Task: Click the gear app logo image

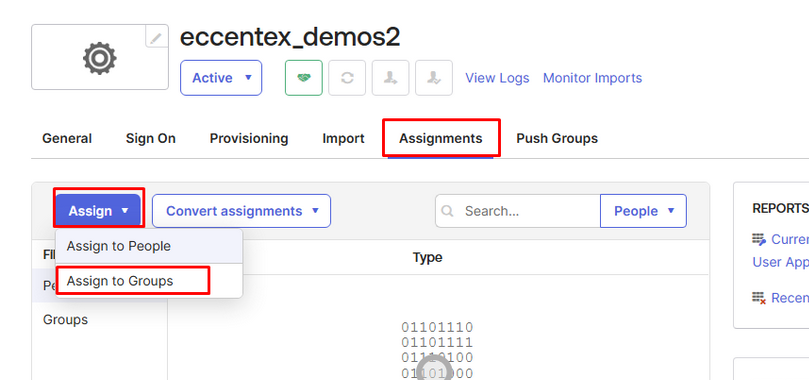Action: [x=100, y=58]
